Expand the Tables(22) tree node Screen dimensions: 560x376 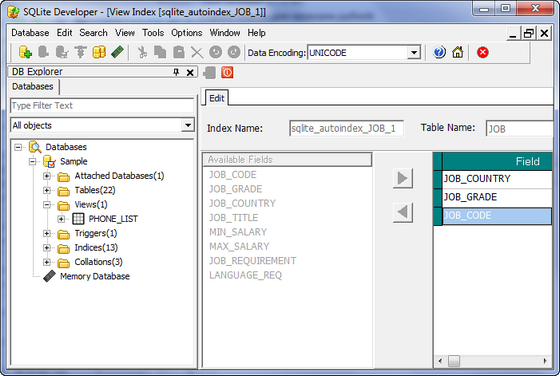(47, 190)
